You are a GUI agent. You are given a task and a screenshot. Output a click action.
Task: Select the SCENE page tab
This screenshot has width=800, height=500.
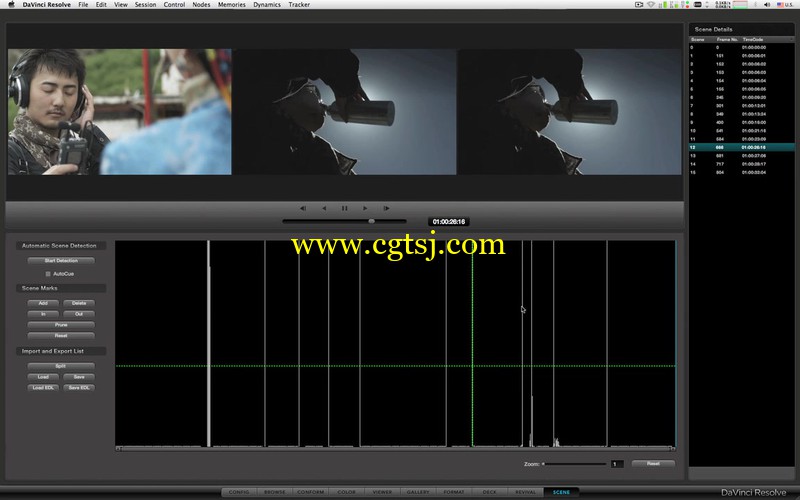pos(561,492)
